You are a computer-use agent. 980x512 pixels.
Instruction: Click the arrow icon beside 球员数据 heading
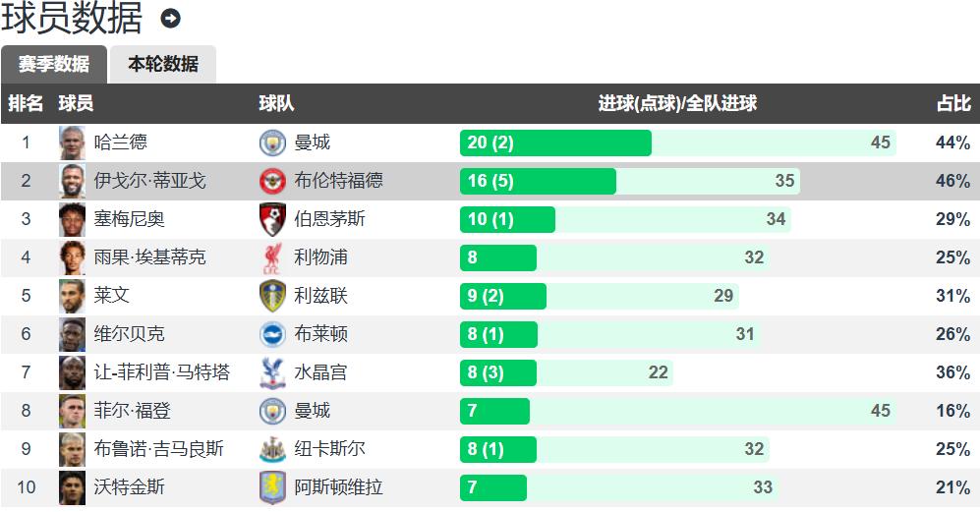170,19
